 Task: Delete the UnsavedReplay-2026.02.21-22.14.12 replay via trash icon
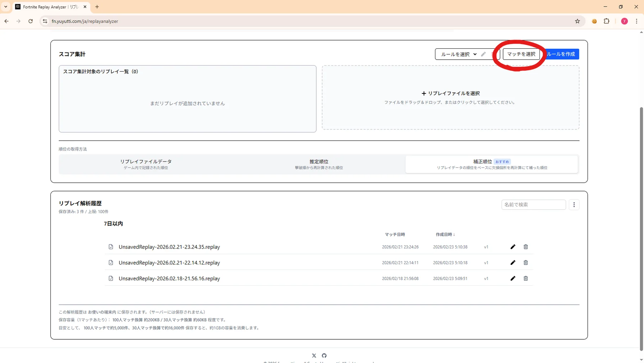coord(526,262)
